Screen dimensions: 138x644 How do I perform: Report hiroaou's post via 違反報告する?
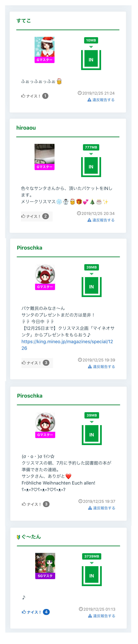click(x=101, y=220)
